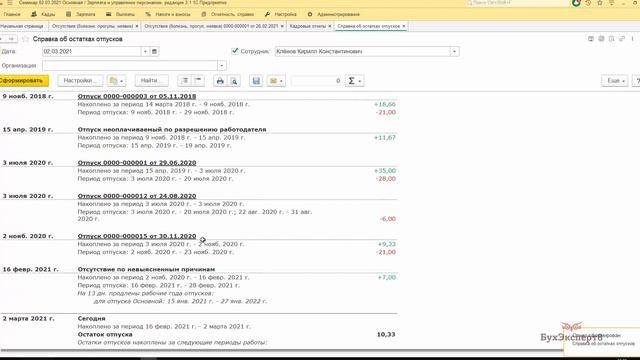Screen dimensions: 640x360
Task: Open the Кадры section
Action: [x=43, y=14]
